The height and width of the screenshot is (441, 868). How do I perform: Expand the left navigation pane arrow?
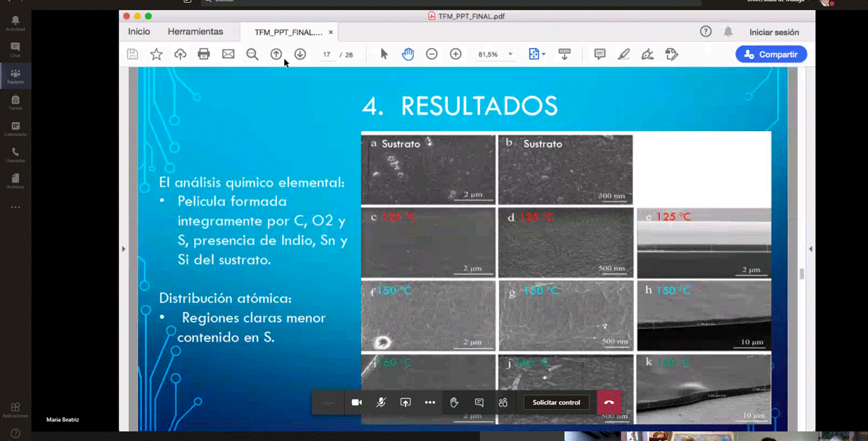pos(123,249)
